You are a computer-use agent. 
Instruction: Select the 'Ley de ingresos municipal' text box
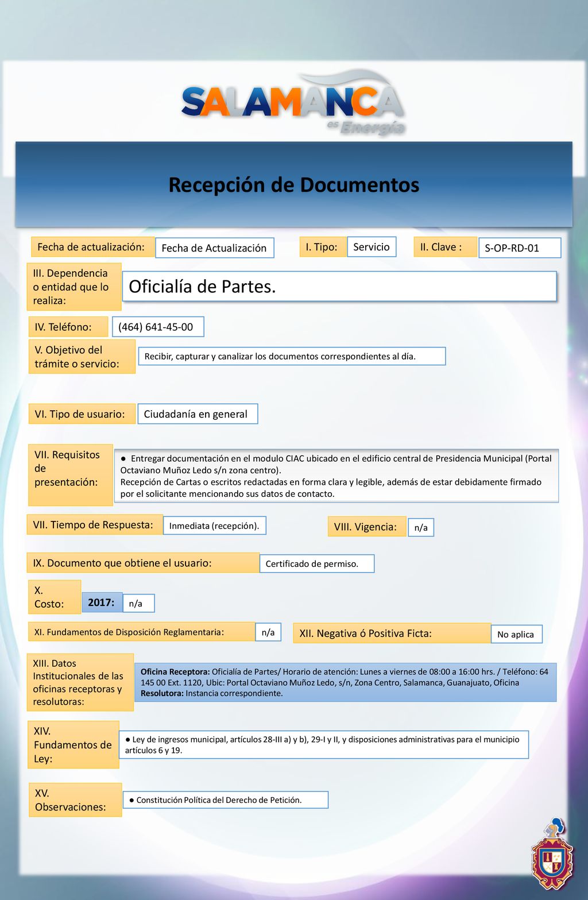(324, 744)
